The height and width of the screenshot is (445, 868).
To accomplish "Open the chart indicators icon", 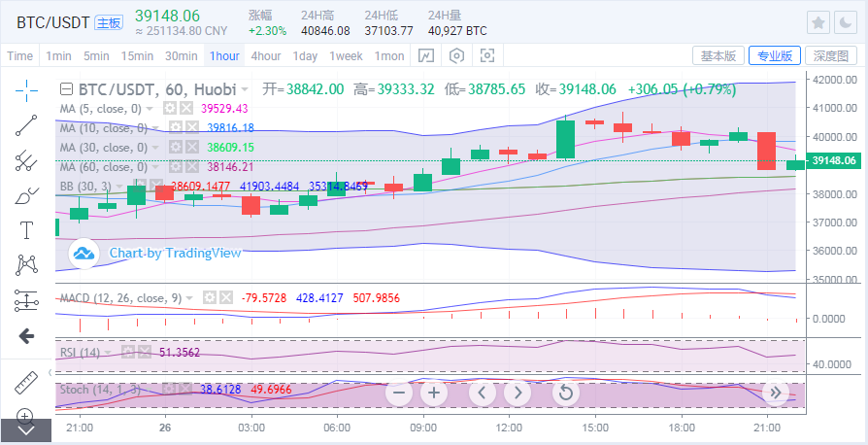I will [425, 56].
